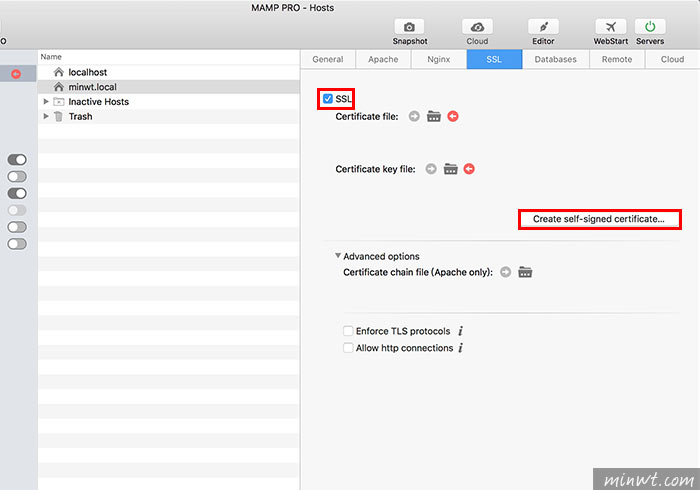Clear Certificate key file with red icon
The image size is (700, 490).
click(x=469, y=169)
